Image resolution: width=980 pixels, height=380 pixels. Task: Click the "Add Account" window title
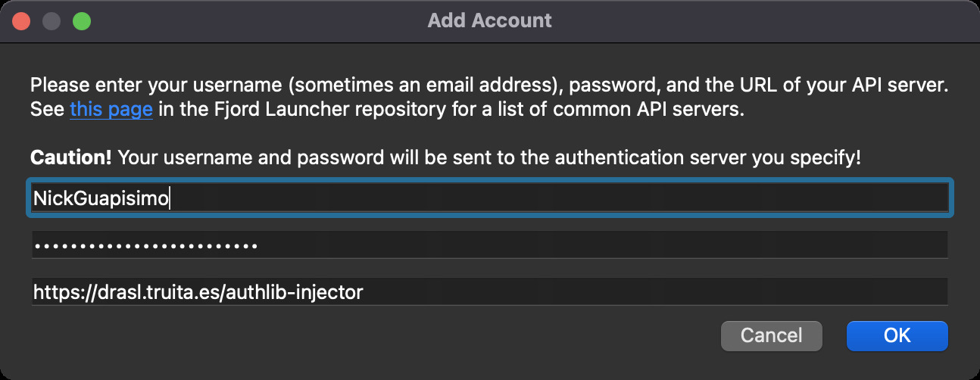[489, 20]
